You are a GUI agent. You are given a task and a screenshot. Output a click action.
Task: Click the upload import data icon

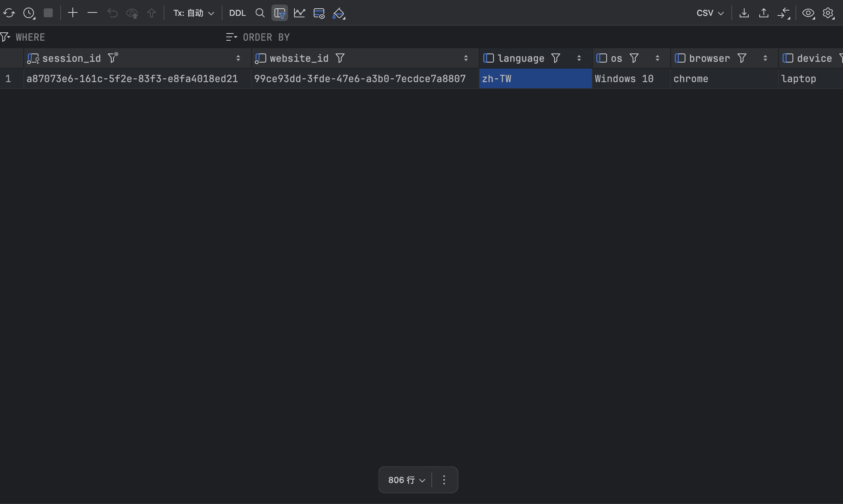(763, 13)
